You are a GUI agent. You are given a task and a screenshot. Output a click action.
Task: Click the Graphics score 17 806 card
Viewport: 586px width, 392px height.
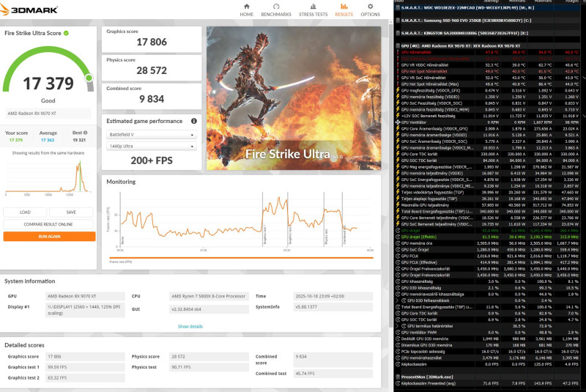click(x=152, y=40)
